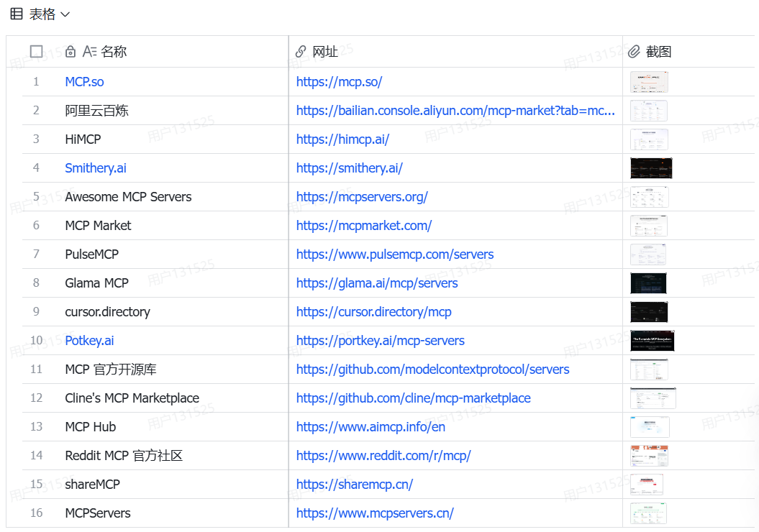Select row number 12

tap(36, 398)
